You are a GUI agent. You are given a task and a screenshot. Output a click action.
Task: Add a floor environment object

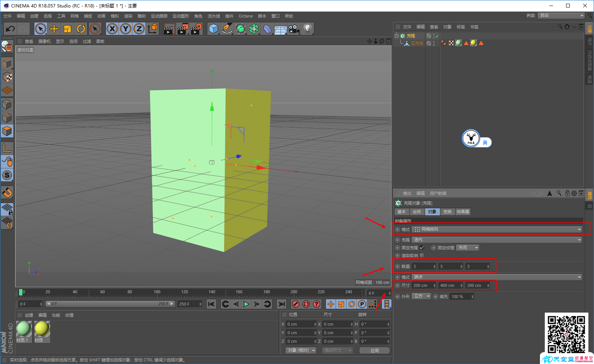pyautogui.click(x=281, y=29)
